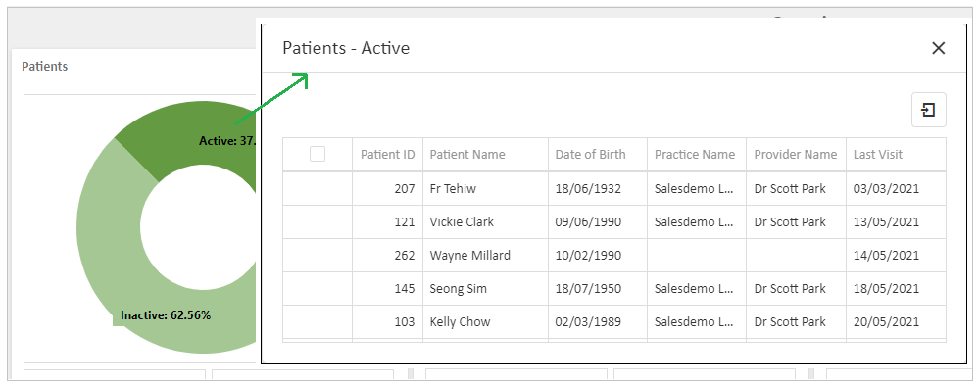Screen dimensions: 980x387
Task: Click the Provider Name column header
Action: (x=796, y=155)
